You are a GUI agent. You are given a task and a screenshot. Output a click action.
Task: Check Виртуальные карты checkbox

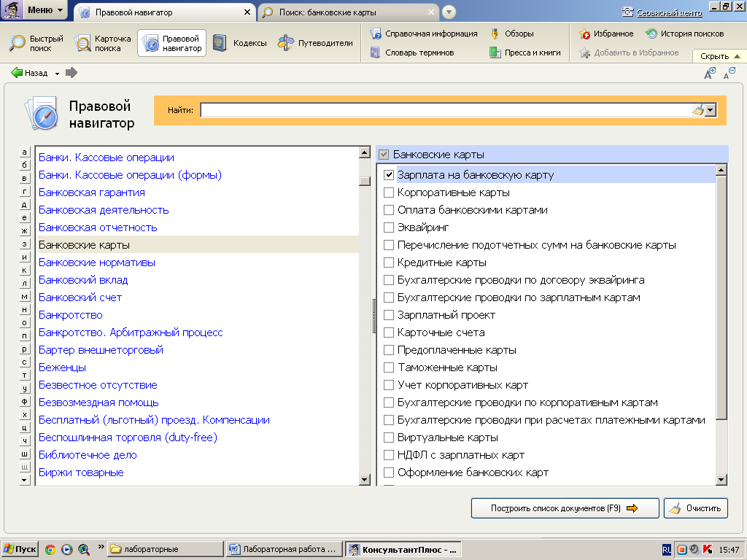(389, 437)
